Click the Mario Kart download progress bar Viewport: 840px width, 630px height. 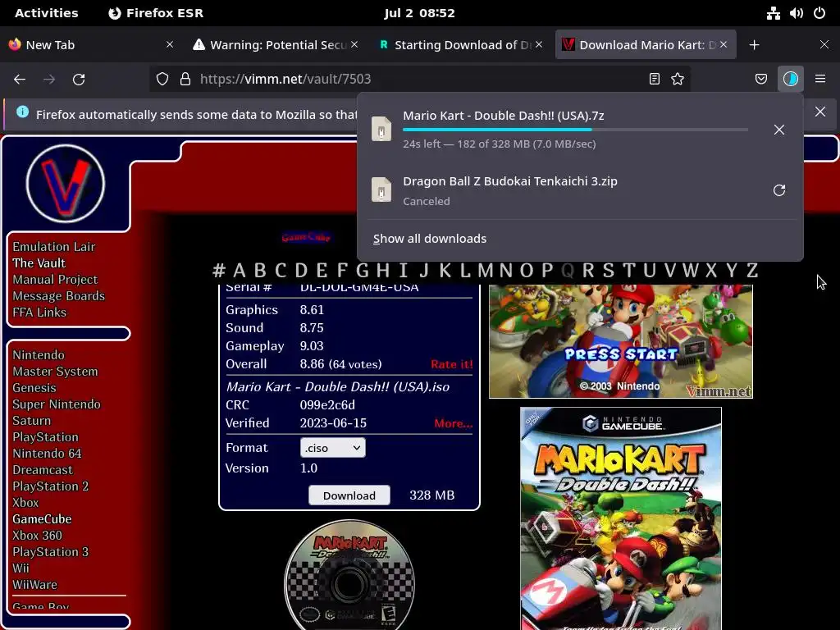coord(575,130)
